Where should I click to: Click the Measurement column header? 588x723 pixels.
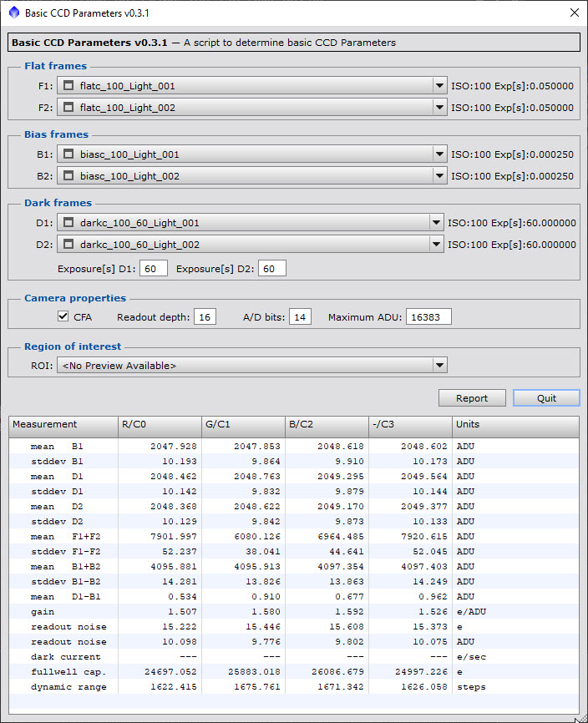click(x=63, y=427)
